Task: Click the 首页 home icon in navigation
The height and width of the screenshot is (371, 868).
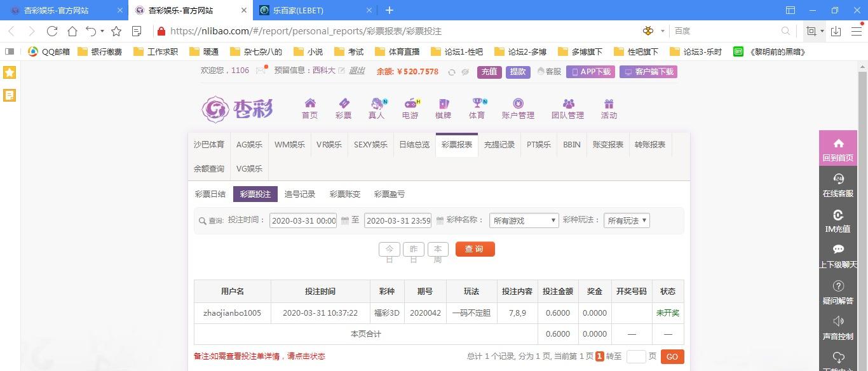Action: [x=310, y=104]
